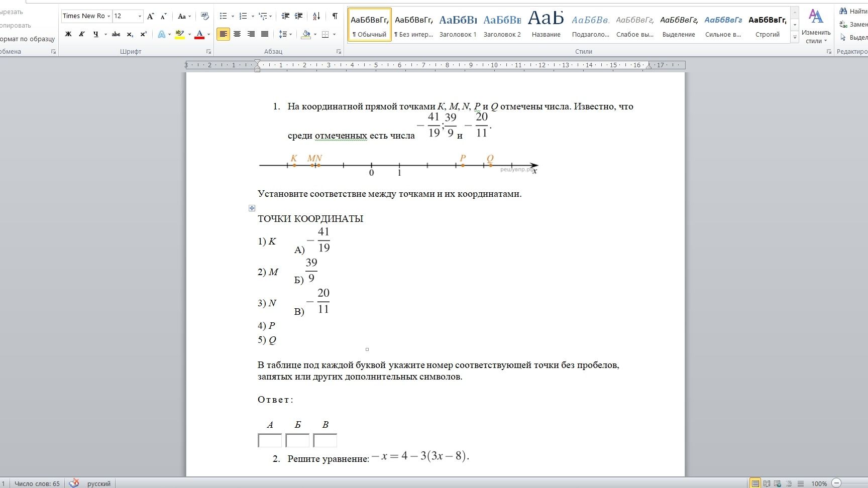Select the Заголовок 1 style

point(458,25)
